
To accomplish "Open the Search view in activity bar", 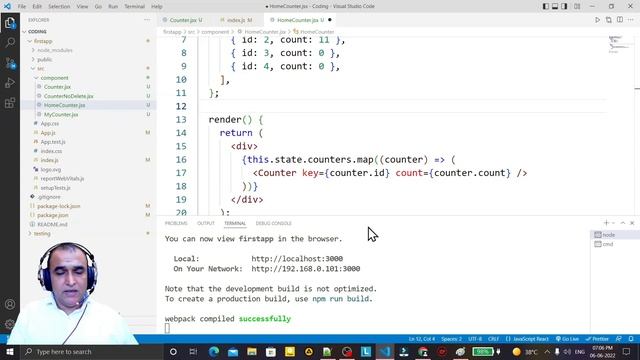I will pos(10,42).
